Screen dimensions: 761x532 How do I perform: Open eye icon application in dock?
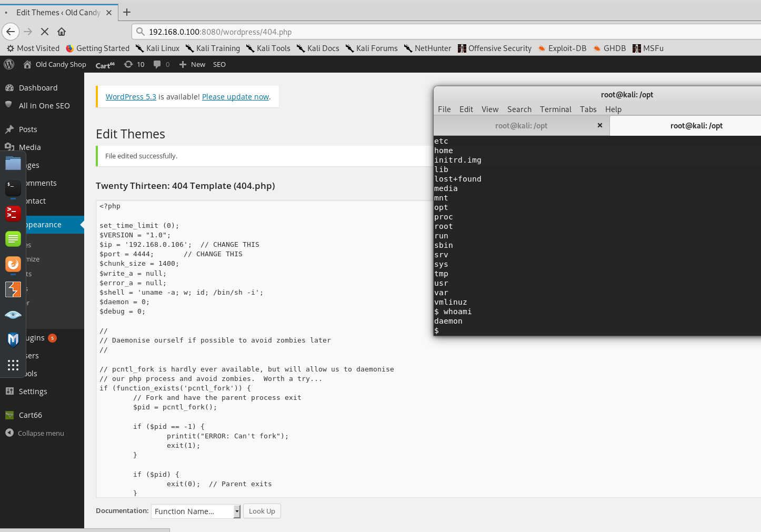click(x=13, y=315)
